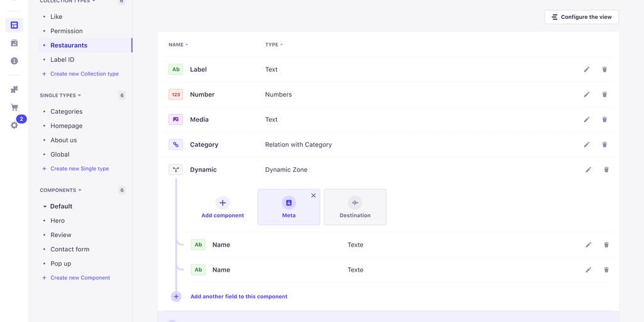Remove the Meta component with X
The height and width of the screenshot is (322, 644).
click(x=313, y=196)
